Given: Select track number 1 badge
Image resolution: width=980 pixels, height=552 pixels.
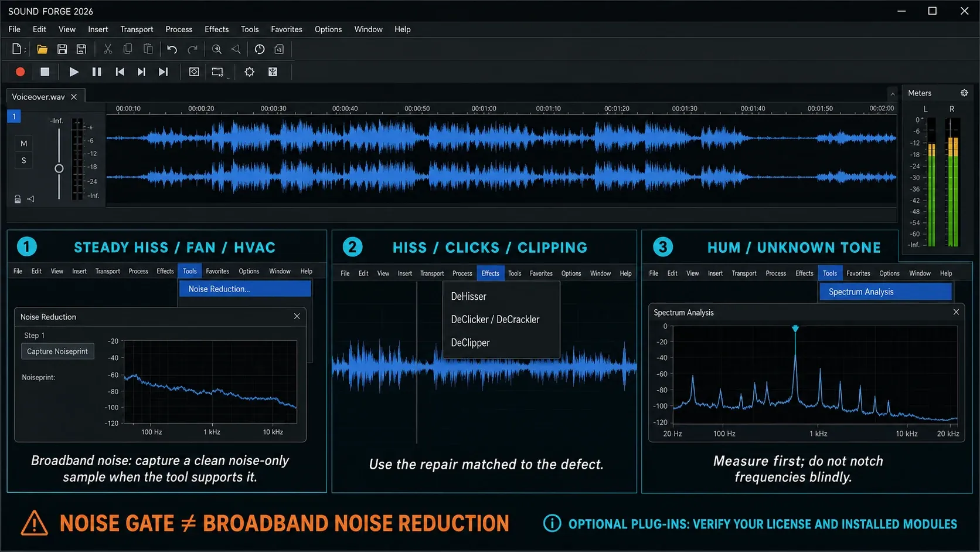Looking at the screenshot, I should pyautogui.click(x=14, y=116).
